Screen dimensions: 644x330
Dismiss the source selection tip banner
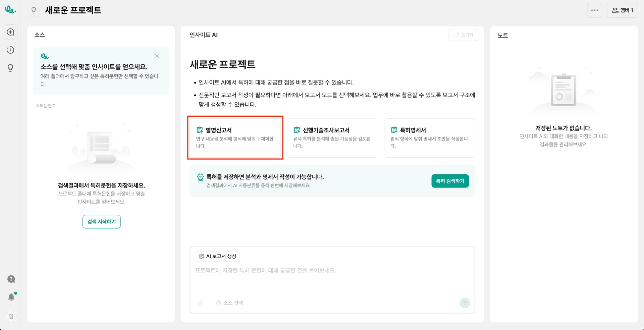pos(157,56)
